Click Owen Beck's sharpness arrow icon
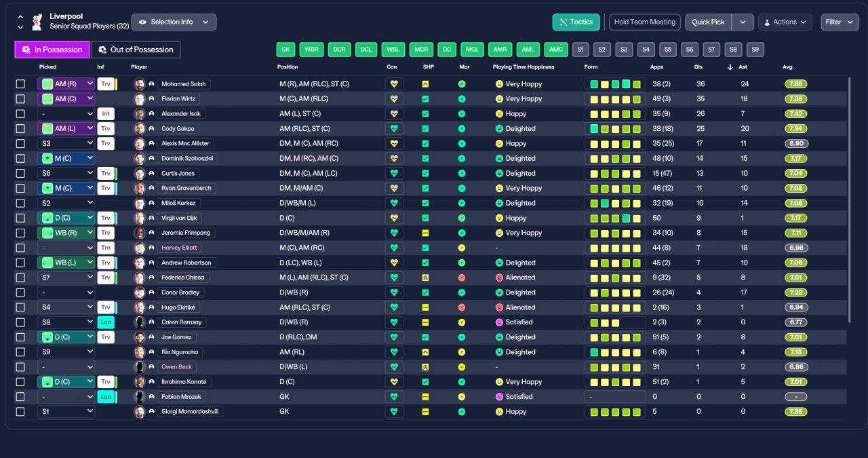 pyautogui.click(x=425, y=367)
